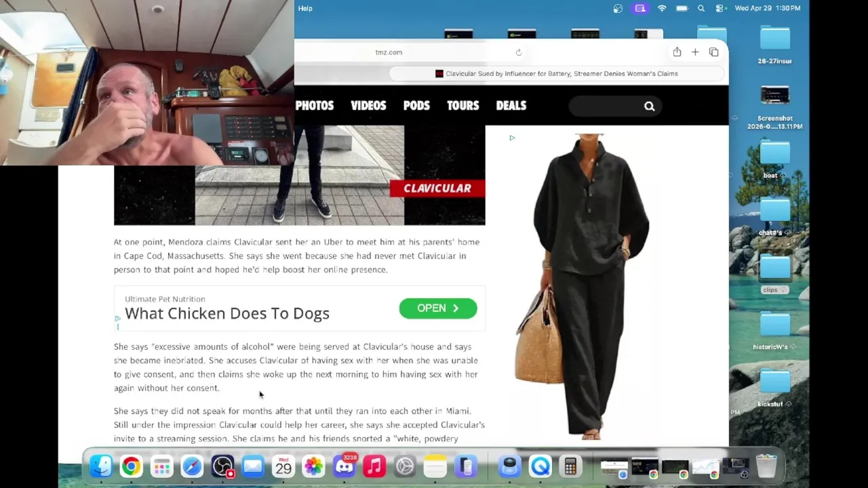868x488 pixels.
Task: Click the Safari compass icon in the Dock
Action: [192, 466]
